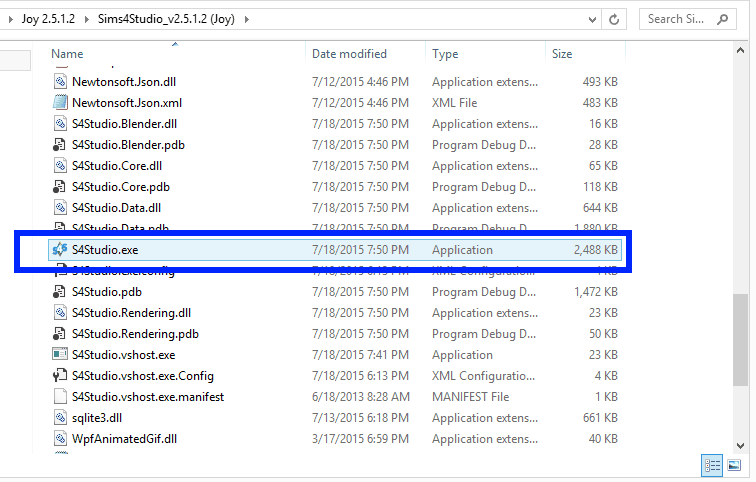Select the Newtonsoft.Json.xml file name
The width and height of the screenshot is (756, 482).
127,103
